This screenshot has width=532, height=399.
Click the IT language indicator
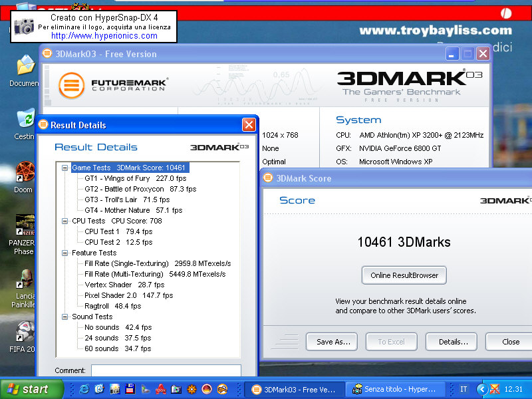coord(464,389)
